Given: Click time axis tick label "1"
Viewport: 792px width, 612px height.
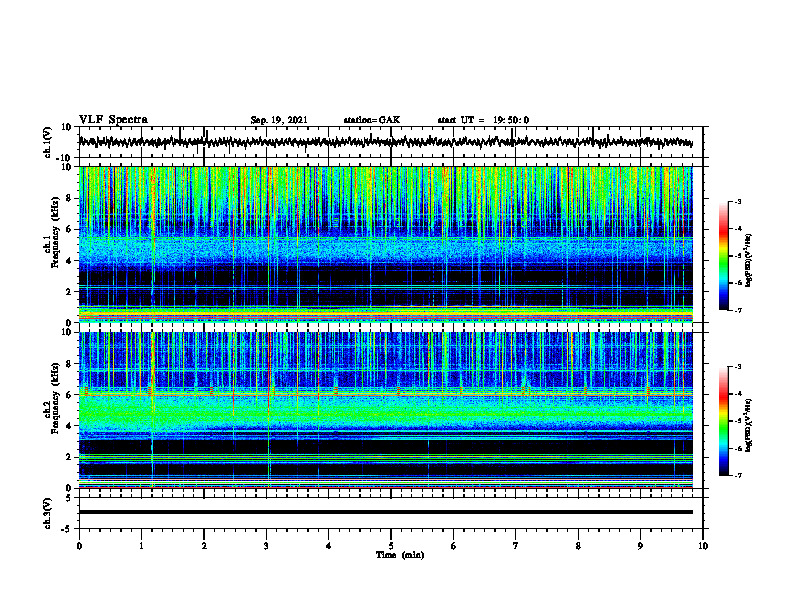Looking at the screenshot, I should [x=141, y=546].
